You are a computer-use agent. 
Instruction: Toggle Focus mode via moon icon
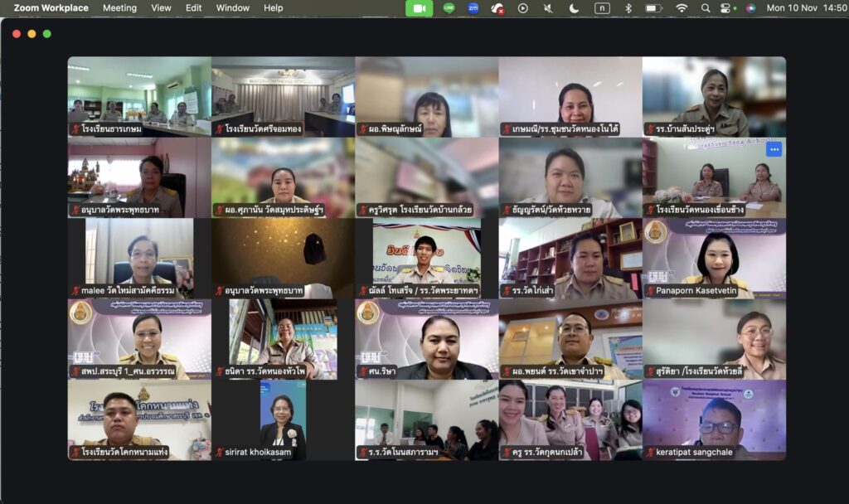575,8
